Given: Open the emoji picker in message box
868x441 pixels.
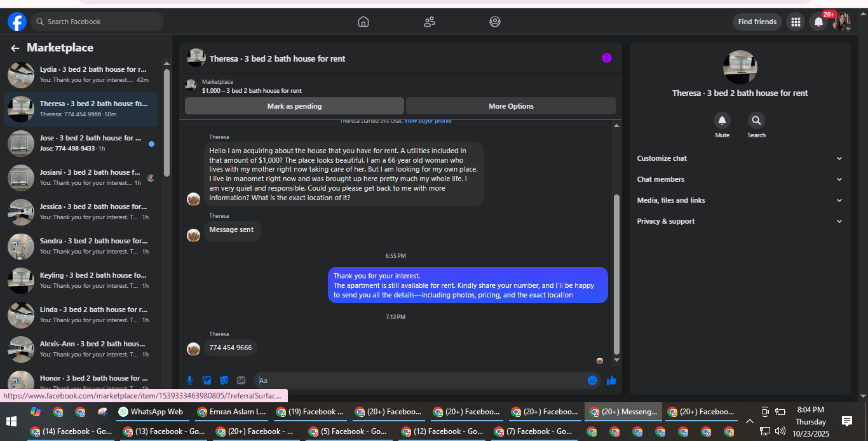Looking at the screenshot, I should point(592,380).
